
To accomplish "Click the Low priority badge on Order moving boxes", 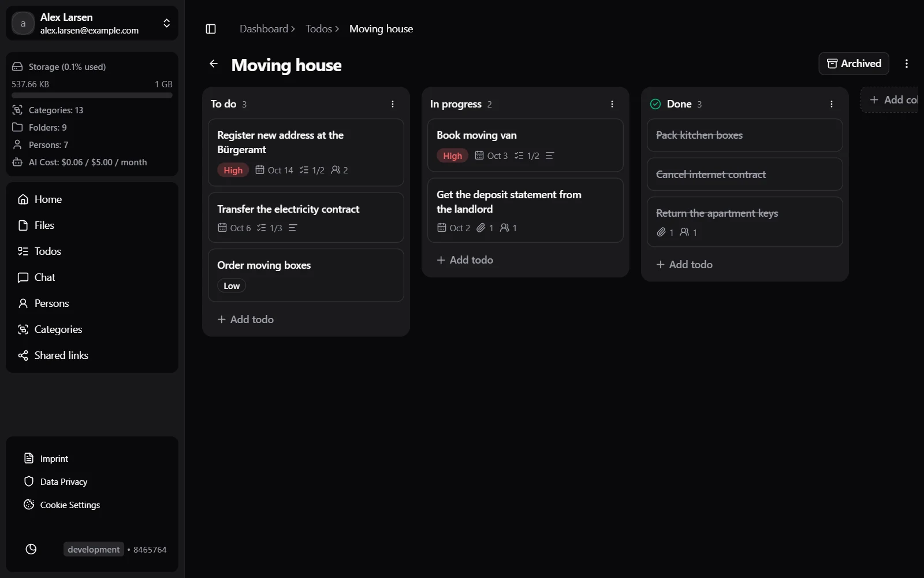I will tap(232, 286).
